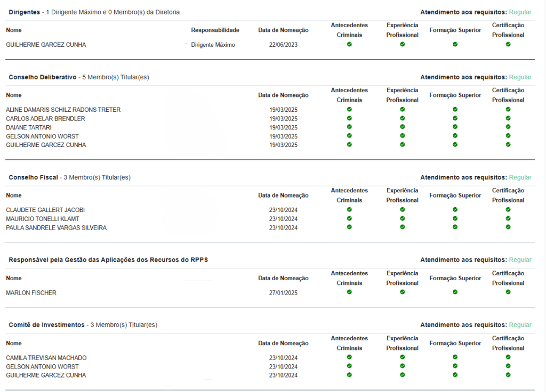This screenshot has height=392, width=546.
Task: Click Data de Nomeação header in Dirigentes table
Action: [283, 30]
